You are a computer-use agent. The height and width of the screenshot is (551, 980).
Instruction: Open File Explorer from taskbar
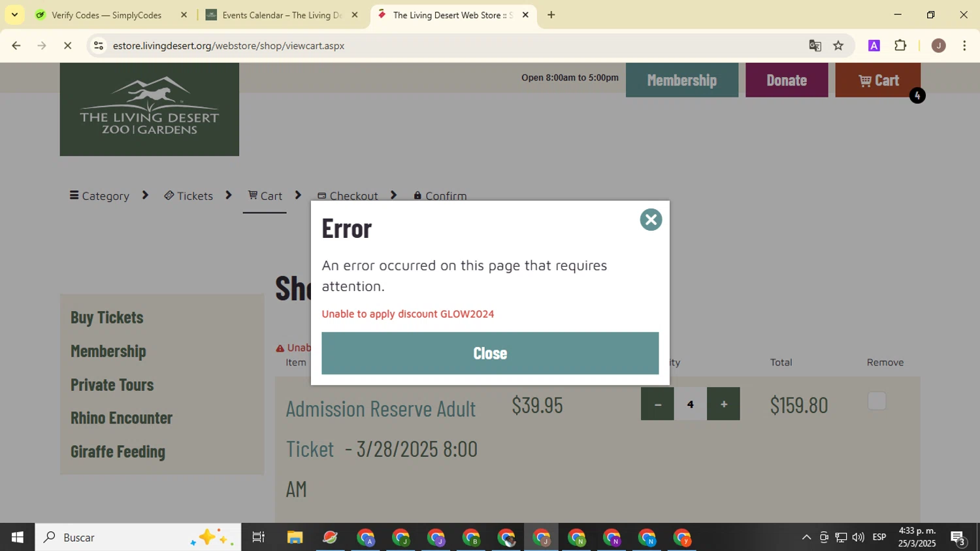pyautogui.click(x=295, y=537)
